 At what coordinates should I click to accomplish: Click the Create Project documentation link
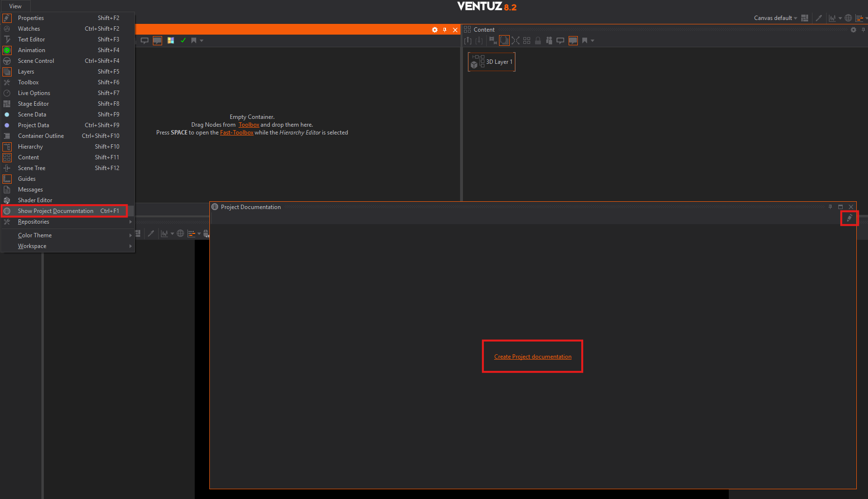(x=533, y=357)
